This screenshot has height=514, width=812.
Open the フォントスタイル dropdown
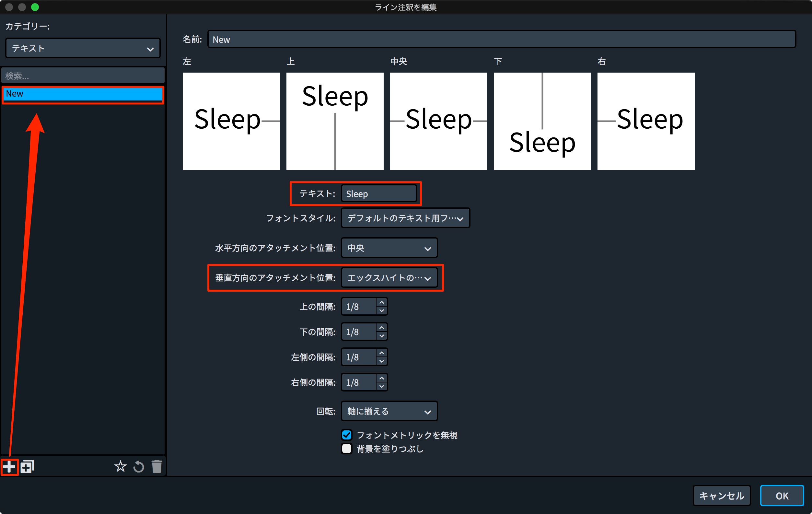click(405, 218)
